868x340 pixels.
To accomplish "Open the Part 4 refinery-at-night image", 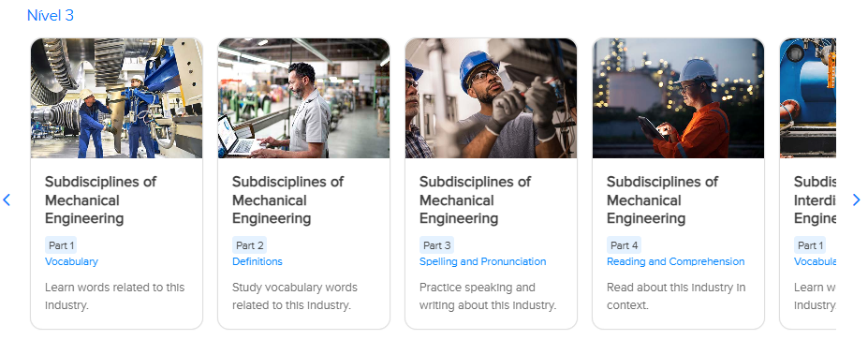I will coord(678,98).
